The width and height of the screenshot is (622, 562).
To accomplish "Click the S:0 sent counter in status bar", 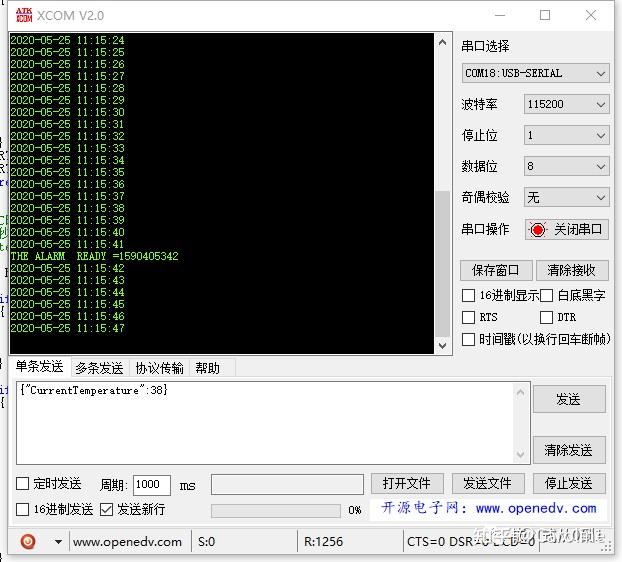I will pos(206,542).
